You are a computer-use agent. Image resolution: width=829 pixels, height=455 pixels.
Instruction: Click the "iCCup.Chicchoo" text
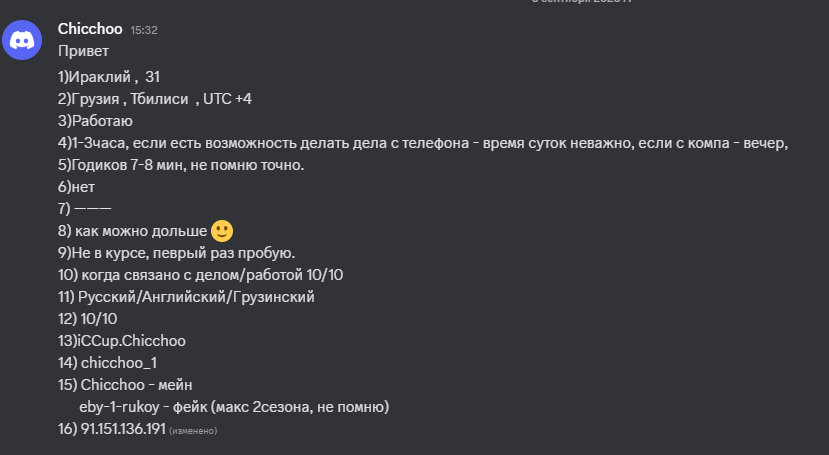coord(132,341)
